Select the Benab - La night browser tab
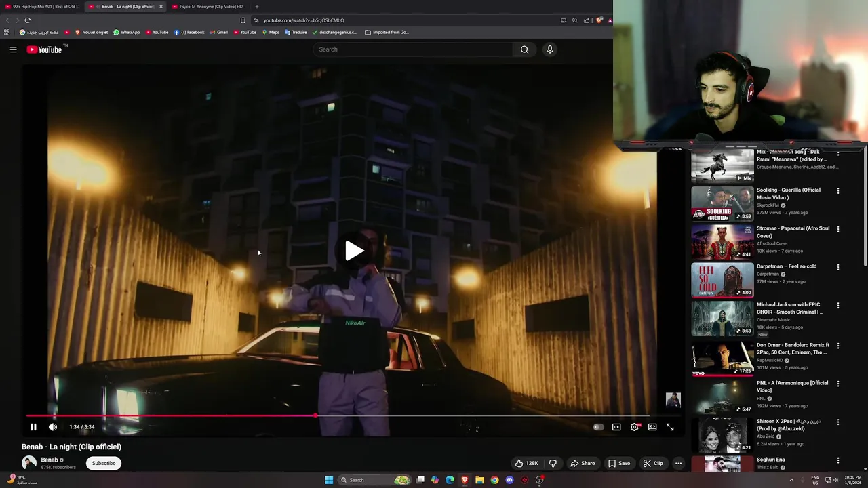 pos(125,7)
